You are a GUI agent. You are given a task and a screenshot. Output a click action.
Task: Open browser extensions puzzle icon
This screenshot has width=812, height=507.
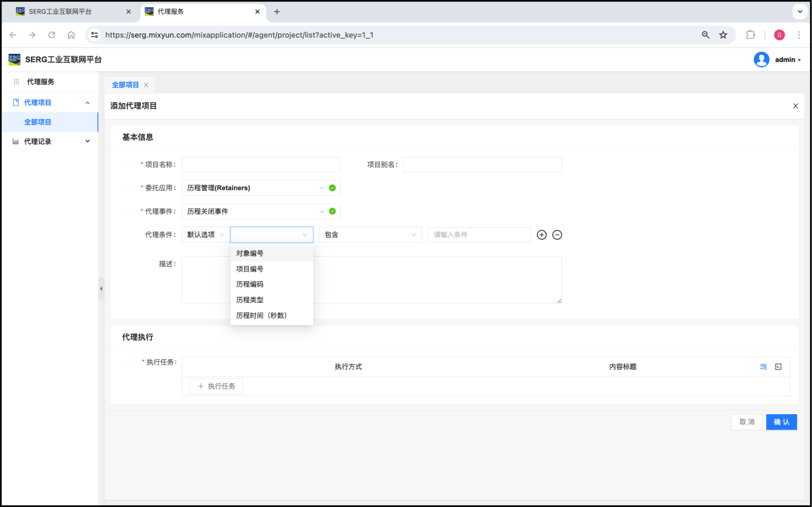coord(751,35)
